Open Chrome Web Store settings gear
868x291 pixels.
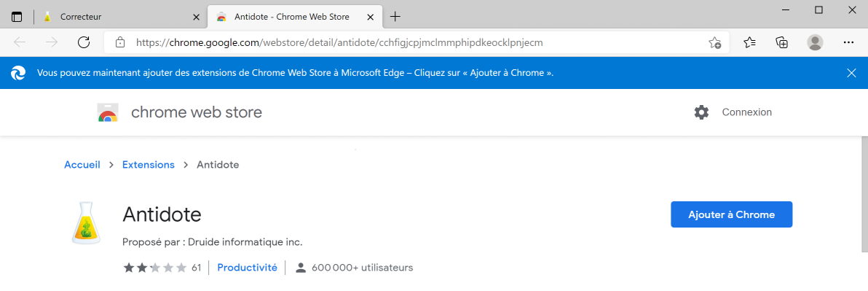701,112
